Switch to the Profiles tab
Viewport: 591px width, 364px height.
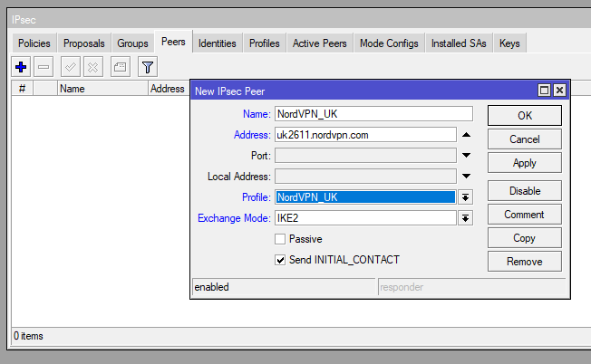(265, 43)
